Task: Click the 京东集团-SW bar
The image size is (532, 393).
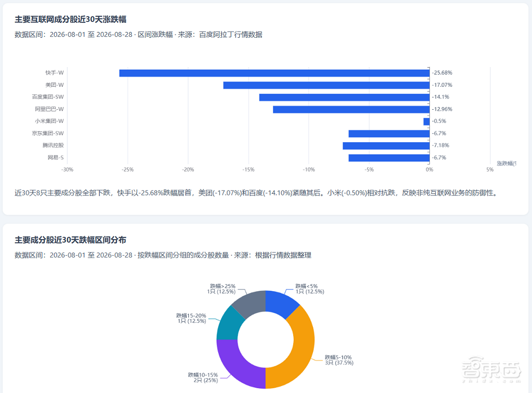Action: coord(389,134)
